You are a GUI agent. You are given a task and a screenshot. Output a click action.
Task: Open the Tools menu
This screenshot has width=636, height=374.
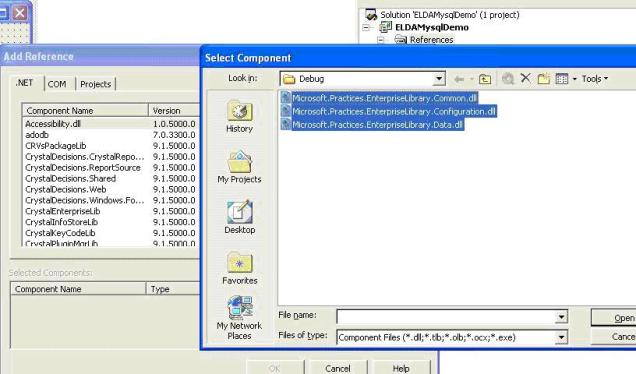pos(595,79)
